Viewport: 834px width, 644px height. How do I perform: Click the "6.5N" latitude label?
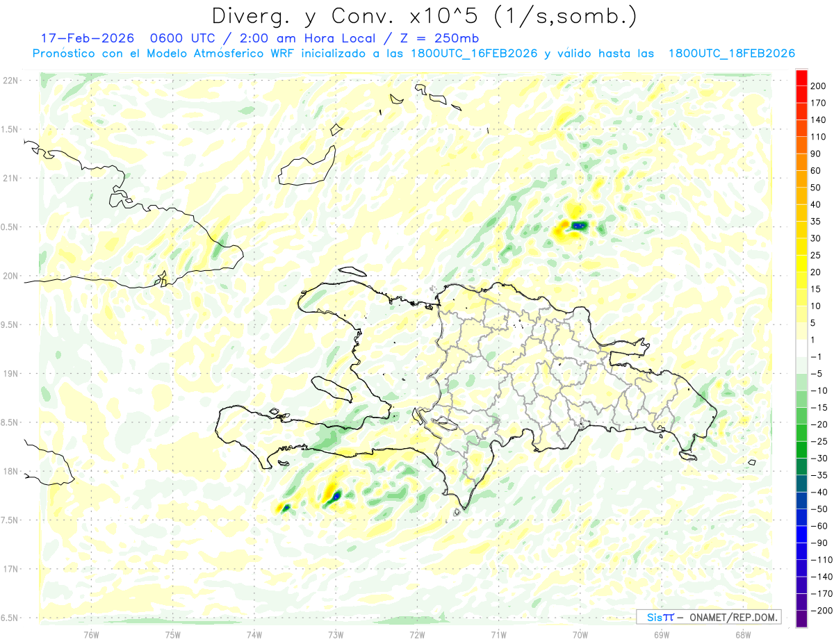10,618
